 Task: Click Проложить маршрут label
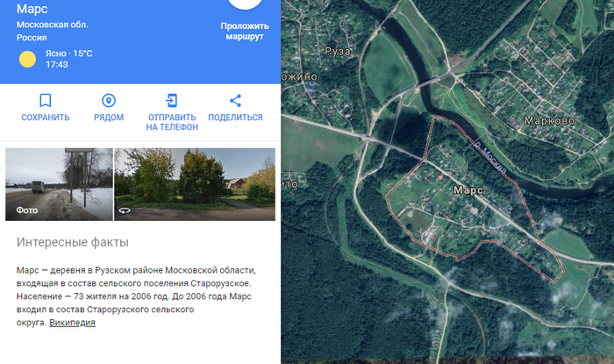click(x=245, y=32)
